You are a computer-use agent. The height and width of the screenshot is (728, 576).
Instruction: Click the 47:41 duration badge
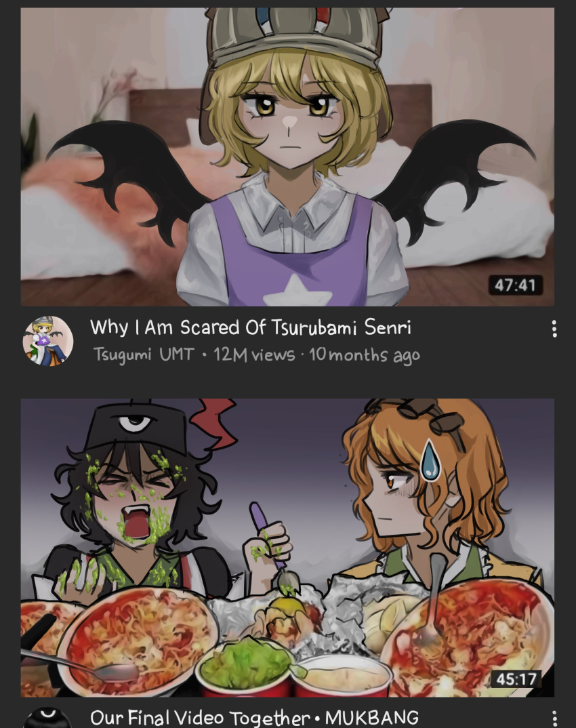515,285
